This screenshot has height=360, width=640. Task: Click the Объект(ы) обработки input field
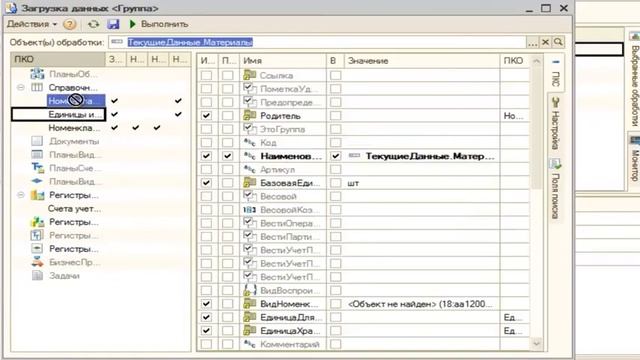(317, 42)
